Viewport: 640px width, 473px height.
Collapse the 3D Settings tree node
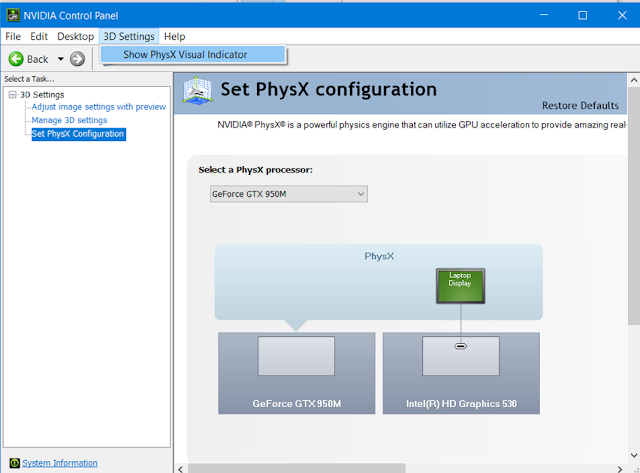pyautogui.click(x=13, y=95)
